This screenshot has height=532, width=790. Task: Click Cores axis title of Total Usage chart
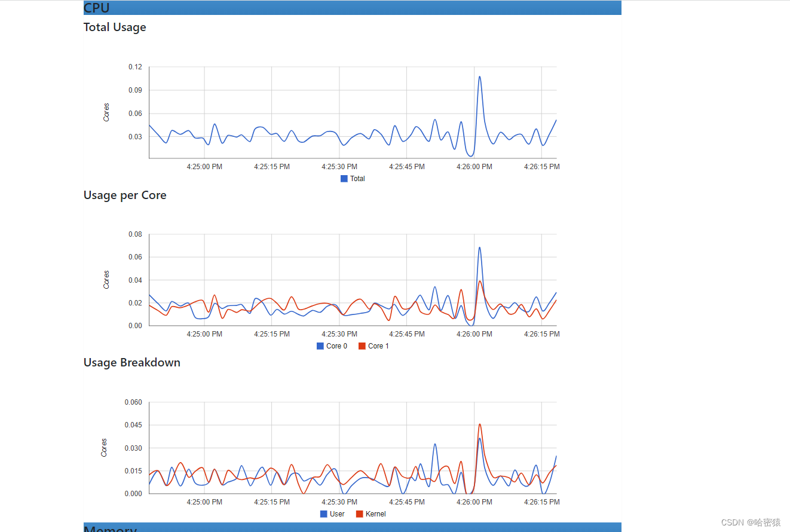[106, 112]
